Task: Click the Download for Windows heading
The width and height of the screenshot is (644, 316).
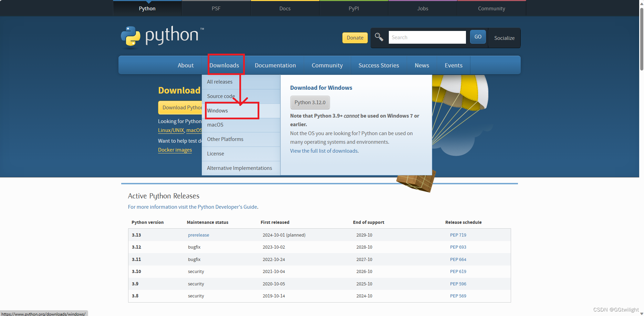Action: pyautogui.click(x=321, y=88)
